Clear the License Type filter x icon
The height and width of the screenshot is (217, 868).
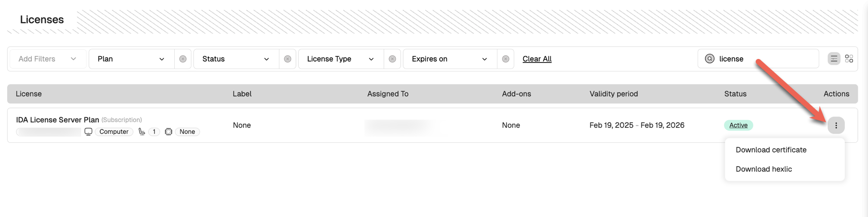(392, 59)
